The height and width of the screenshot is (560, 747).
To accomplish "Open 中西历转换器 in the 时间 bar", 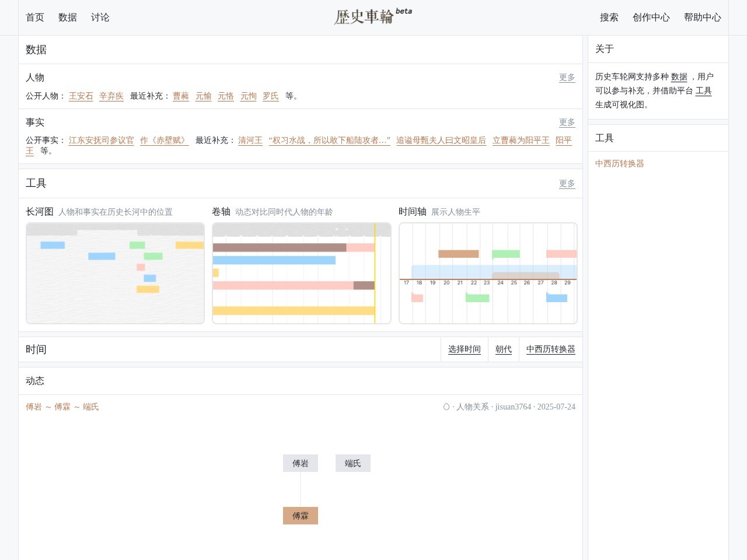I will click(551, 349).
